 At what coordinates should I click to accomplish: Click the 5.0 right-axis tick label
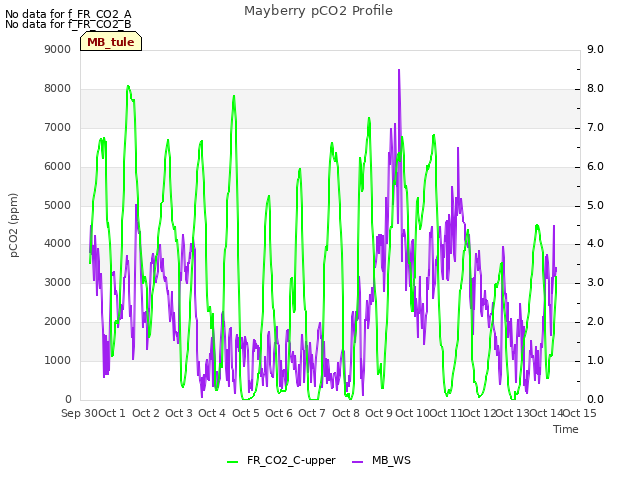pos(595,205)
